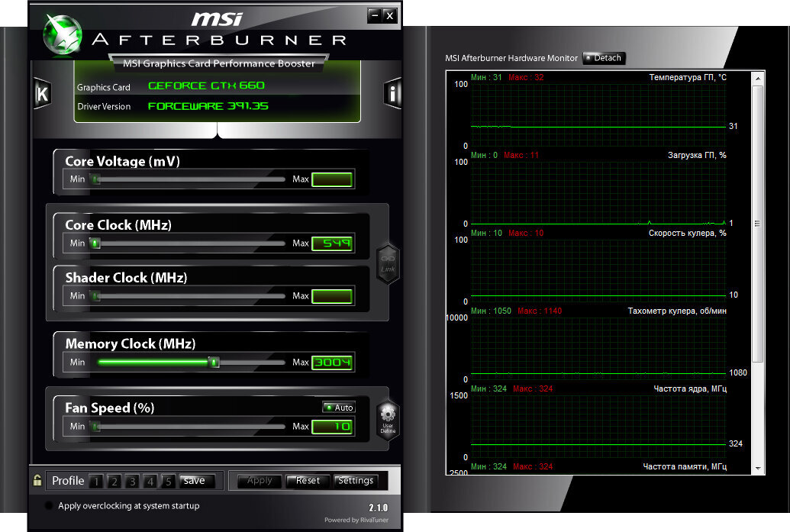Toggle the Link clocks hexagon icon
The image size is (790, 532).
coord(388,264)
